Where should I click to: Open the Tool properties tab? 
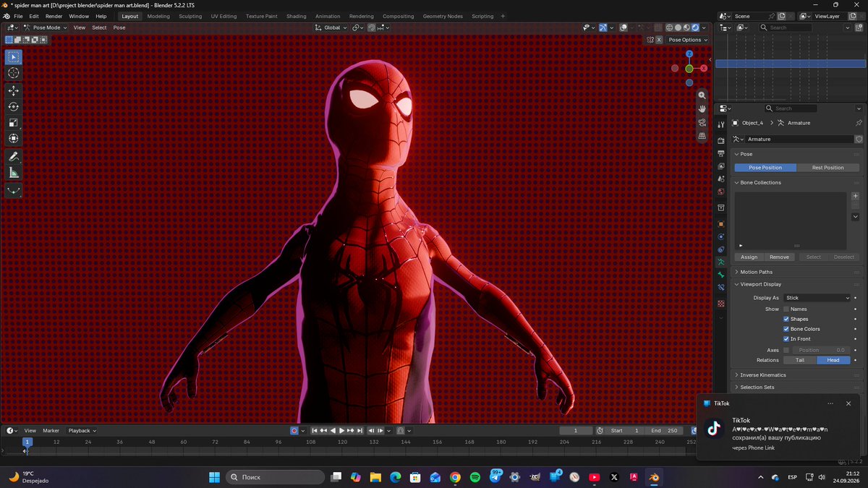[x=720, y=124]
